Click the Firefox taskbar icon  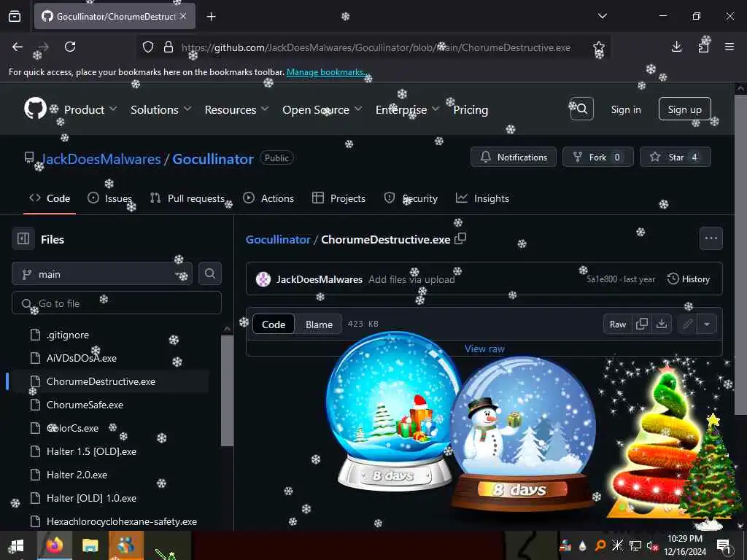54,545
